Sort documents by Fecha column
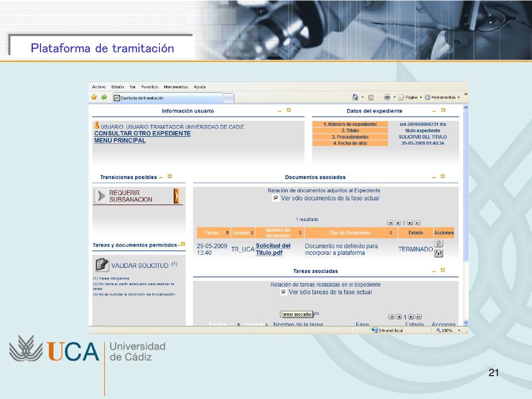Image resolution: width=532 pixels, height=399 pixels. point(228,233)
